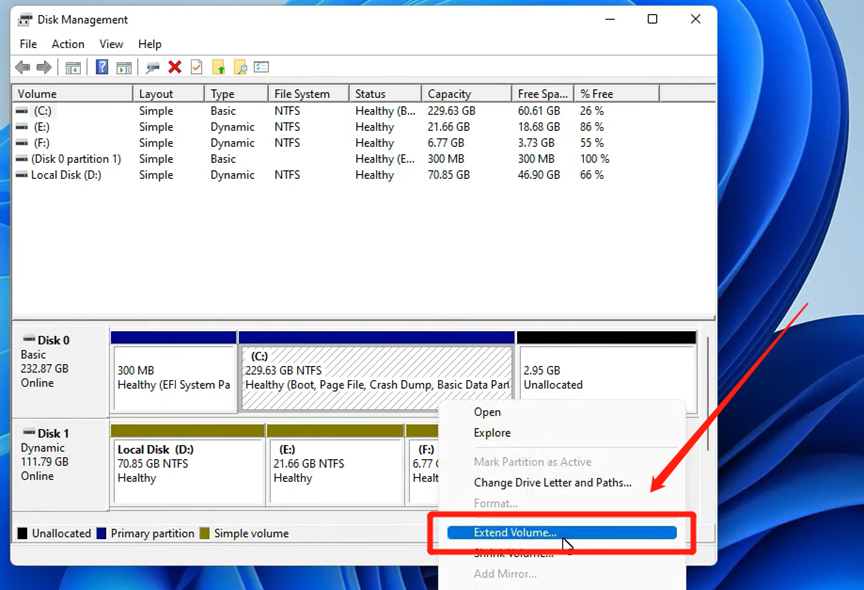Open the File menu

click(x=27, y=44)
